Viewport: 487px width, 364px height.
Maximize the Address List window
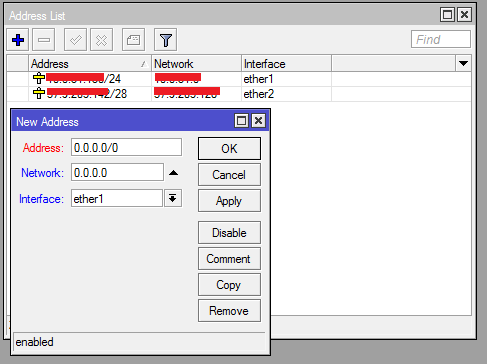(447, 15)
